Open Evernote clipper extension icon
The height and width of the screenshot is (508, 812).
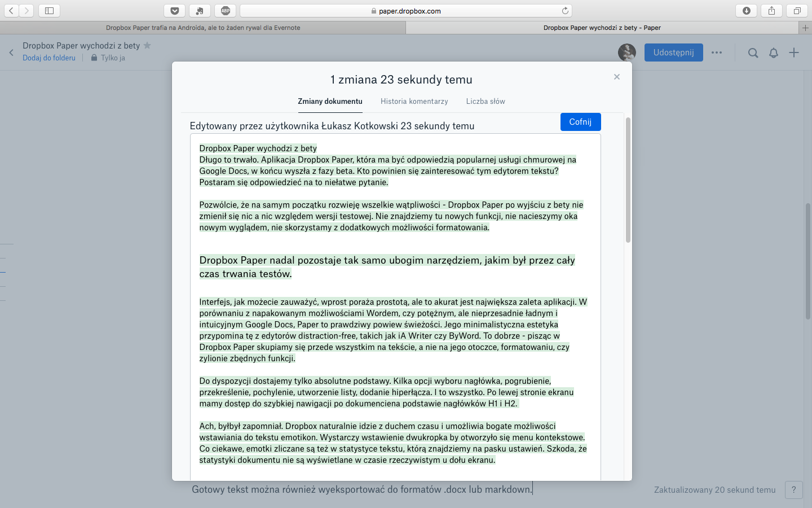(x=200, y=11)
